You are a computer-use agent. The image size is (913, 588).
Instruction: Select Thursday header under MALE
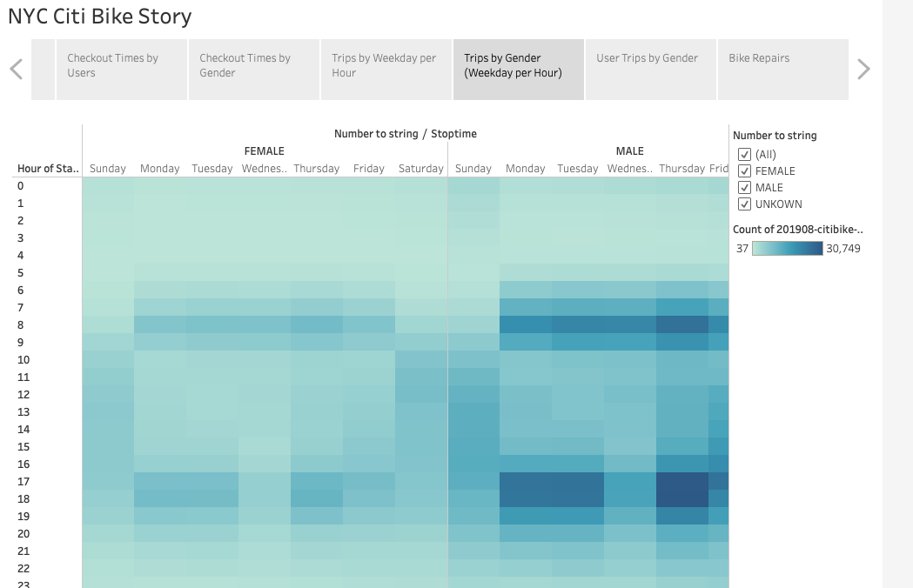click(681, 169)
